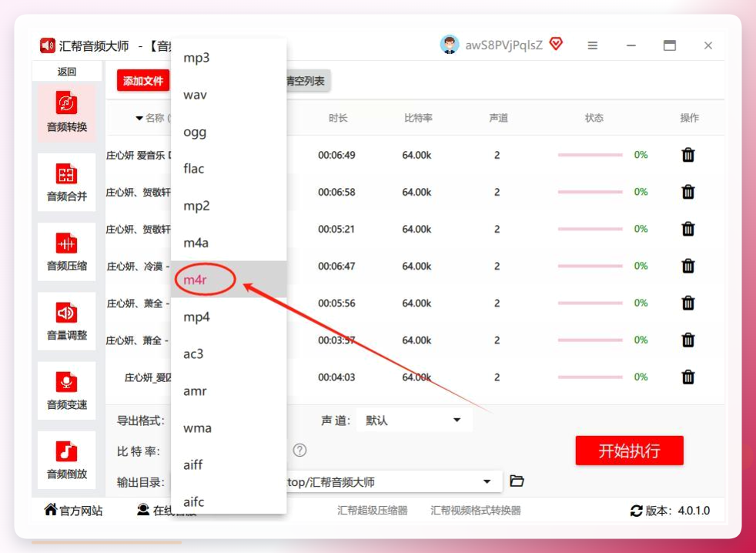Click progress bar of 00:06:49 row
756x553 pixels.
point(590,155)
